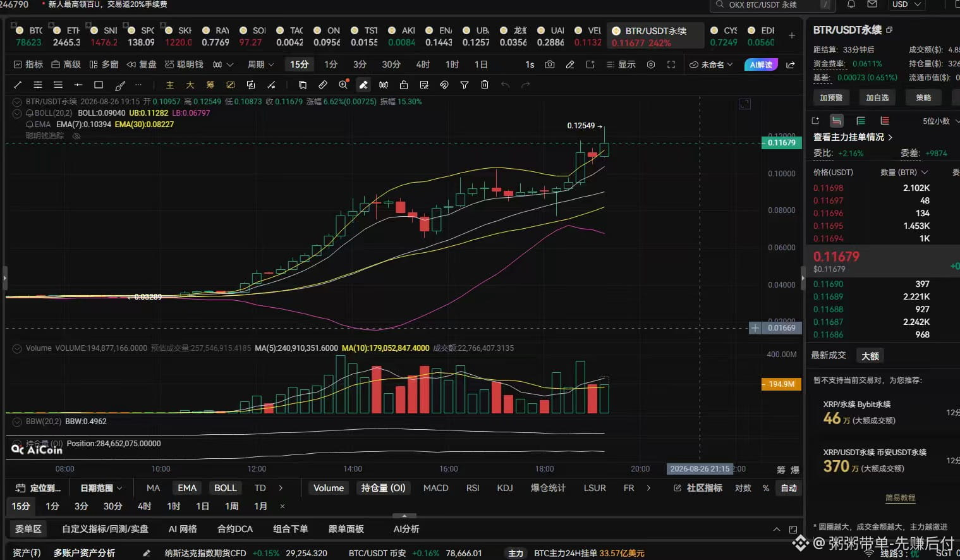
Task: Open the candlestick chart type dropdown
Action: [x=222, y=64]
